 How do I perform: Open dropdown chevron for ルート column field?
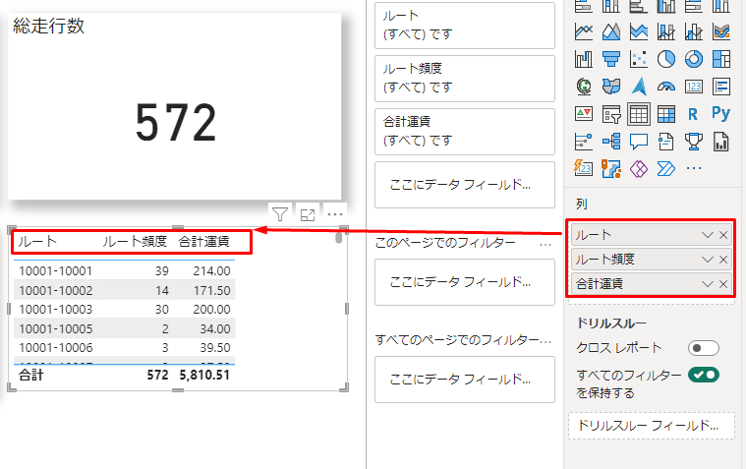[707, 235]
